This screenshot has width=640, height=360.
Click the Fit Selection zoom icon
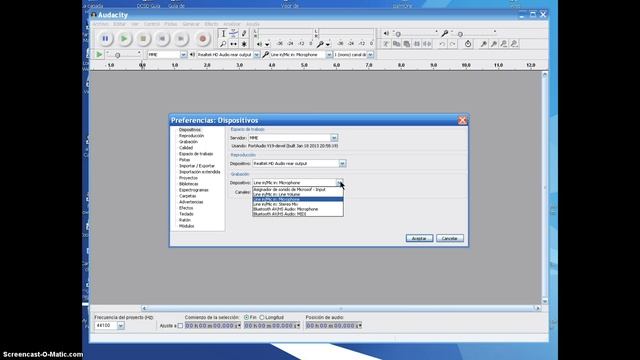tap(504, 44)
